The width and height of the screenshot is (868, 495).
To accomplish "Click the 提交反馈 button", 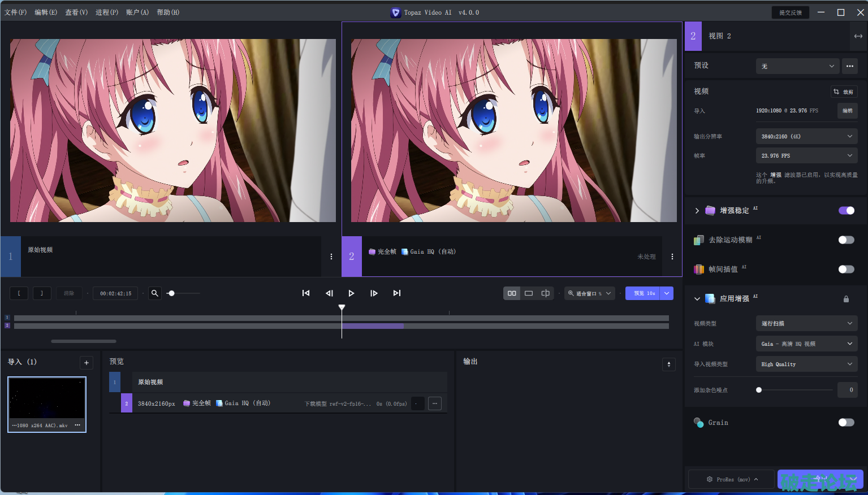I will point(790,12).
